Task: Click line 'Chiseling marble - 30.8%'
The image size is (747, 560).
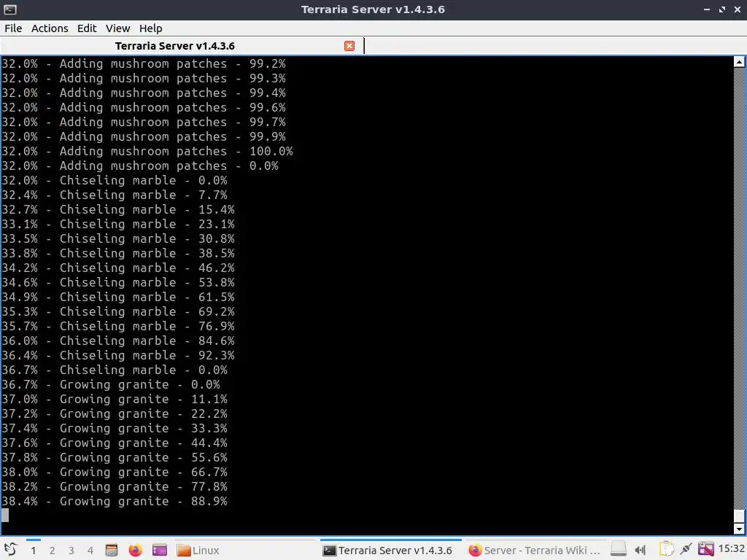Action: click(x=117, y=239)
